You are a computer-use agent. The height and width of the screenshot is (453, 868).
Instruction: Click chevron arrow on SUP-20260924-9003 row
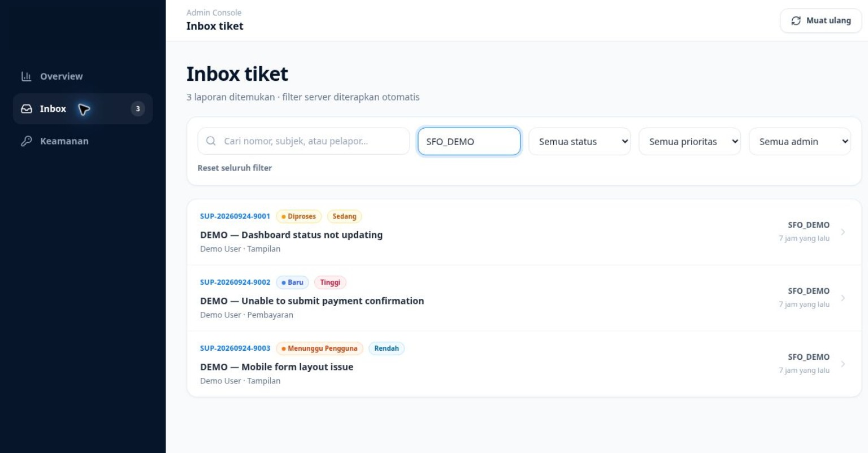(843, 364)
